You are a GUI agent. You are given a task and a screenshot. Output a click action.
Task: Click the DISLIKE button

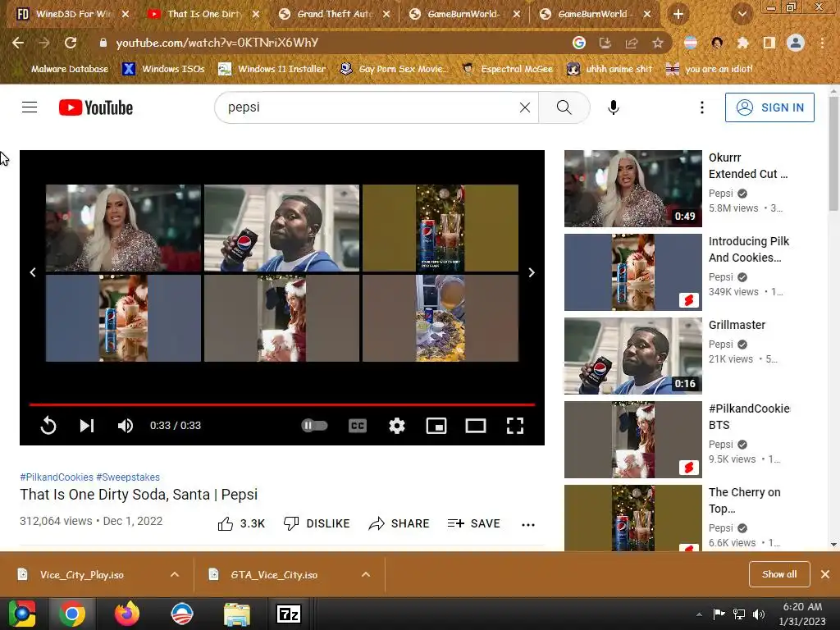pyautogui.click(x=317, y=523)
